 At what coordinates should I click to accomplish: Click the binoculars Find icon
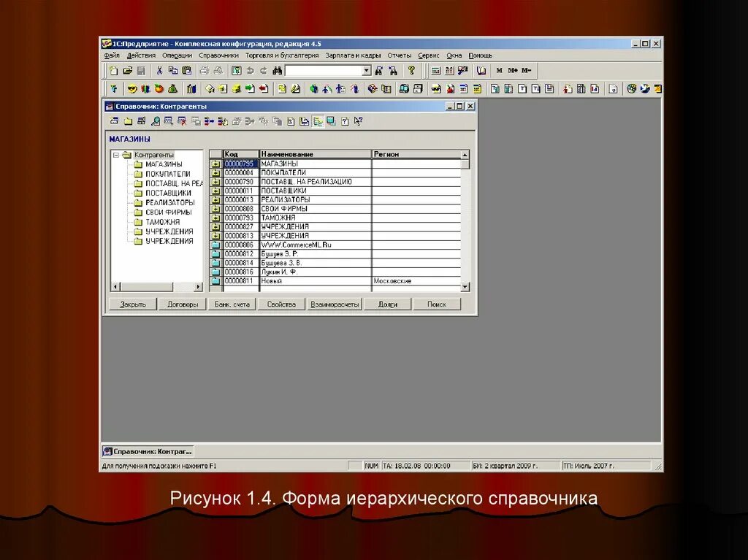point(277,71)
